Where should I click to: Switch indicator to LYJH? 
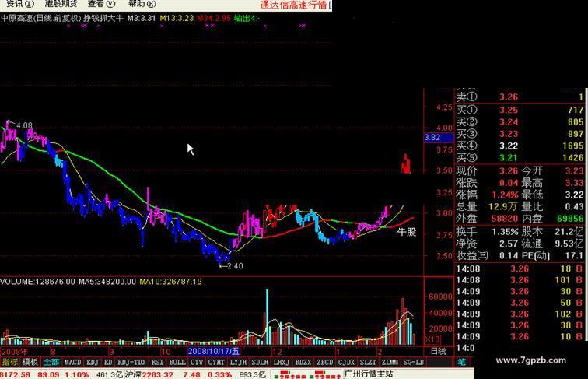click(x=238, y=362)
